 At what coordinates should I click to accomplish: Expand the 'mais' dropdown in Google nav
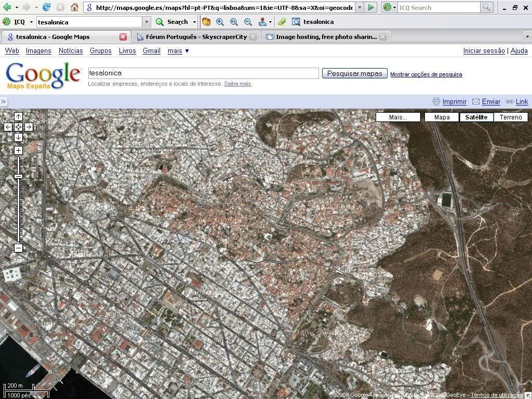pyautogui.click(x=178, y=50)
